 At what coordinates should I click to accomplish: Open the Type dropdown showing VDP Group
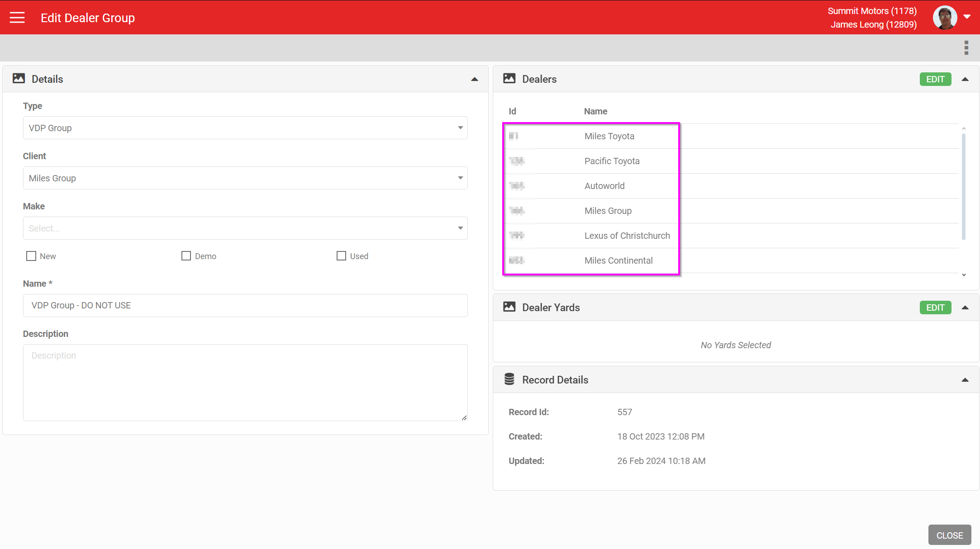(x=245, y=128)
